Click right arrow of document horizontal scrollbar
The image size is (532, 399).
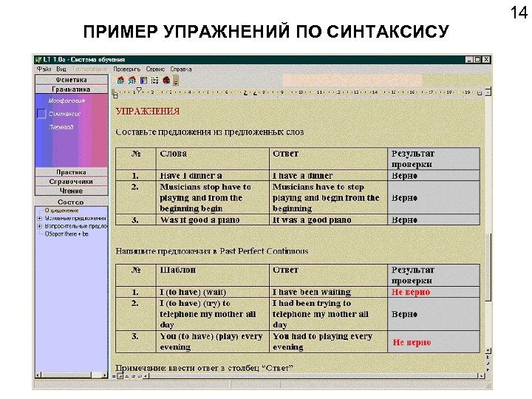482,376
